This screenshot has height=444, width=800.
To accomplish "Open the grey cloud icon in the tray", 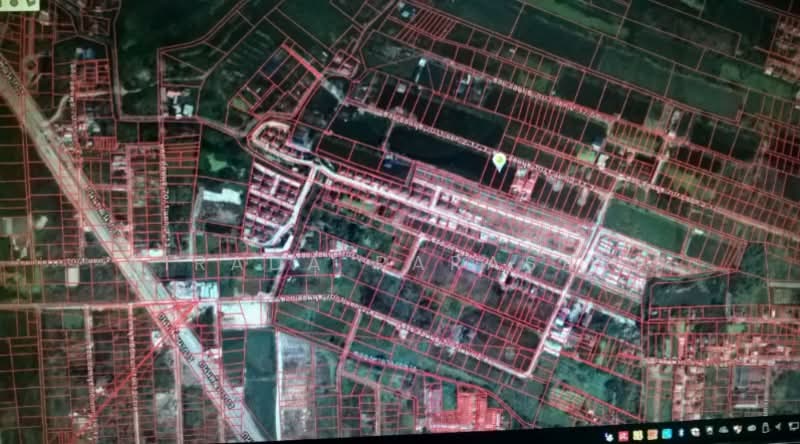I will 723,430.
